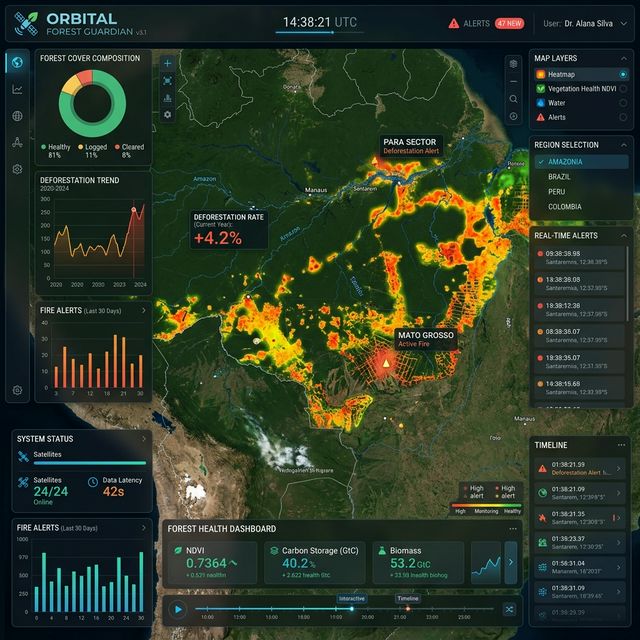The image size is (640, 640).
Task: Open the line chart analytics sidebar icon
Action: coord(17,89)
